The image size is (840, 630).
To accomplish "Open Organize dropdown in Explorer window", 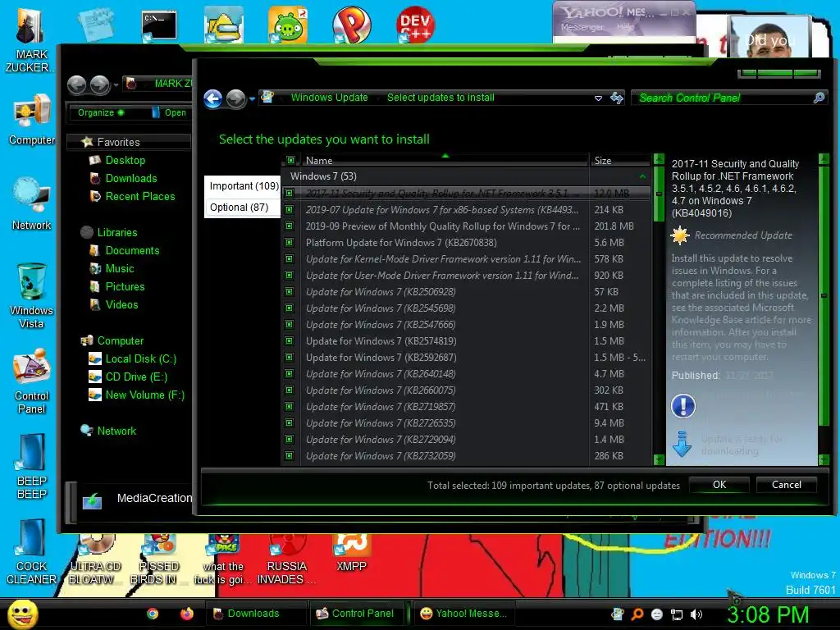I will pos(101,112).
